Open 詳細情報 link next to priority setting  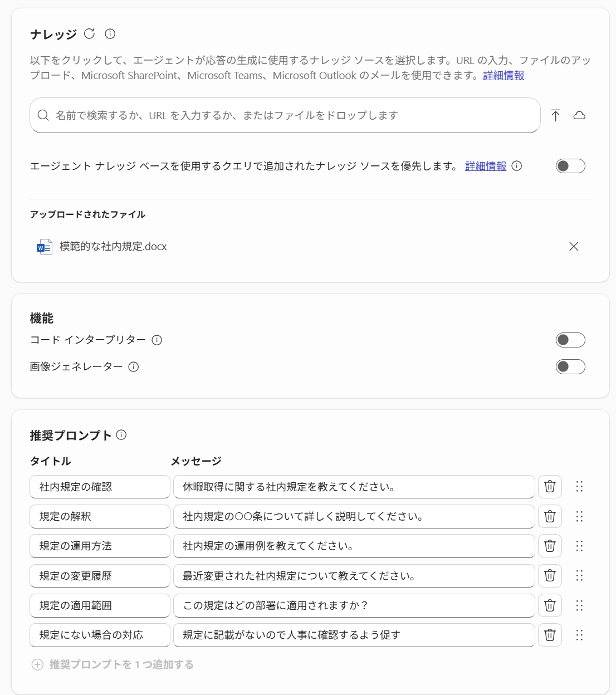pyautogui.click(x=486, y=166)
